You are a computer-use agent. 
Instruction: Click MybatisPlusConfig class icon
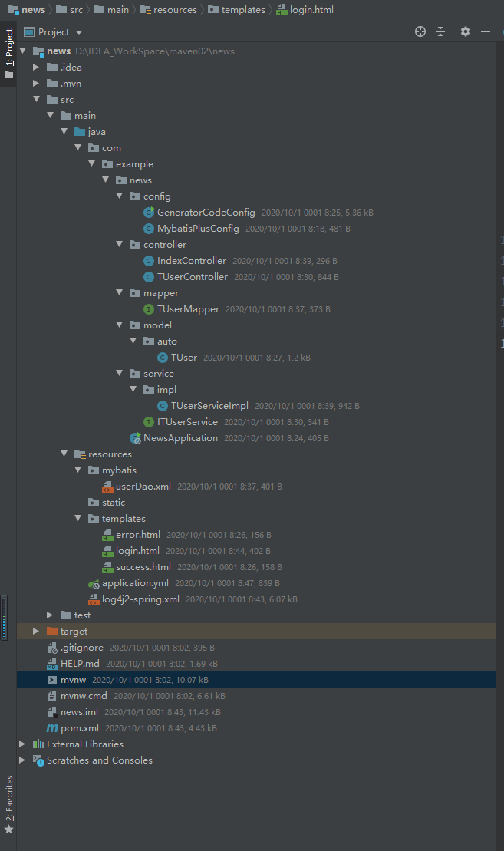pos(149,229)
